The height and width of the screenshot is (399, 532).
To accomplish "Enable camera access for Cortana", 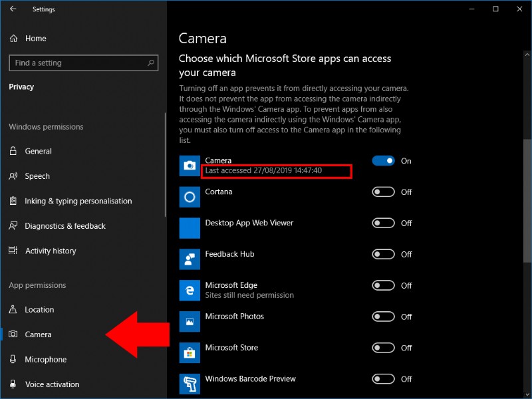I will pyautogui.click(x=383, y=192).
